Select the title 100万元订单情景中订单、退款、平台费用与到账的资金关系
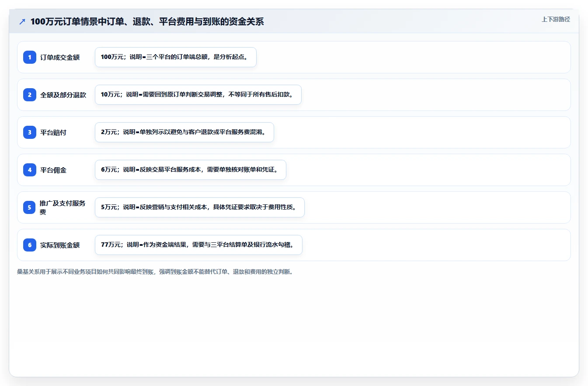 (x=147, y=21)
